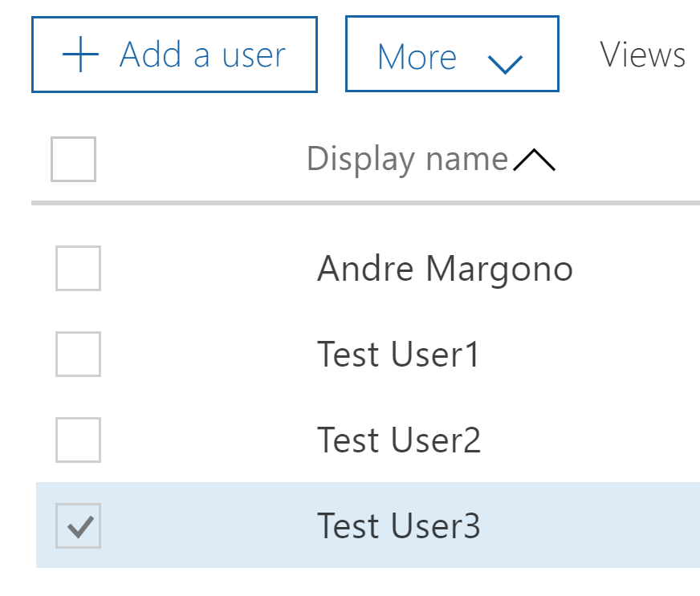Click the Add a user button label
The height and width of the screenshot is (596, 700).
tap(202, 55)
